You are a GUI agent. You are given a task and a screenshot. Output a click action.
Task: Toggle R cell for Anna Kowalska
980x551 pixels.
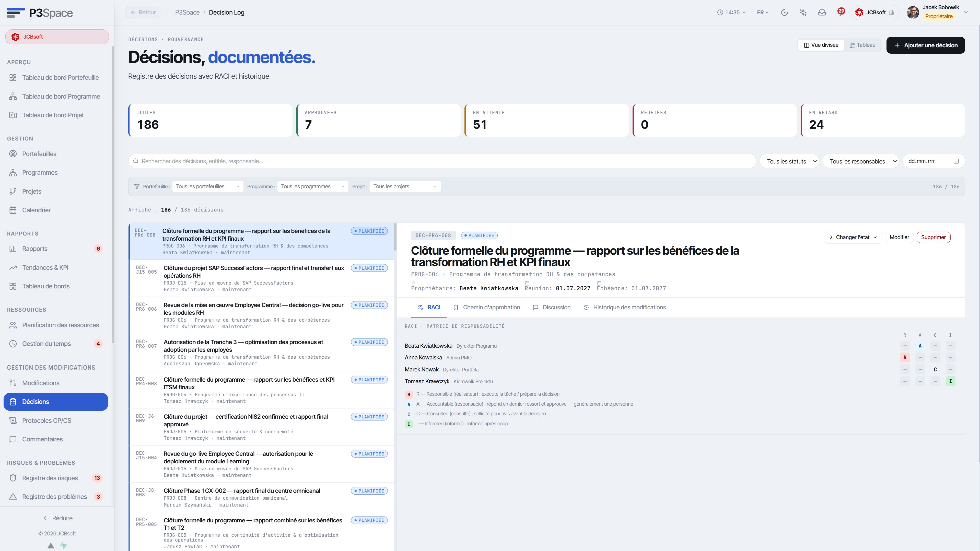905,357
